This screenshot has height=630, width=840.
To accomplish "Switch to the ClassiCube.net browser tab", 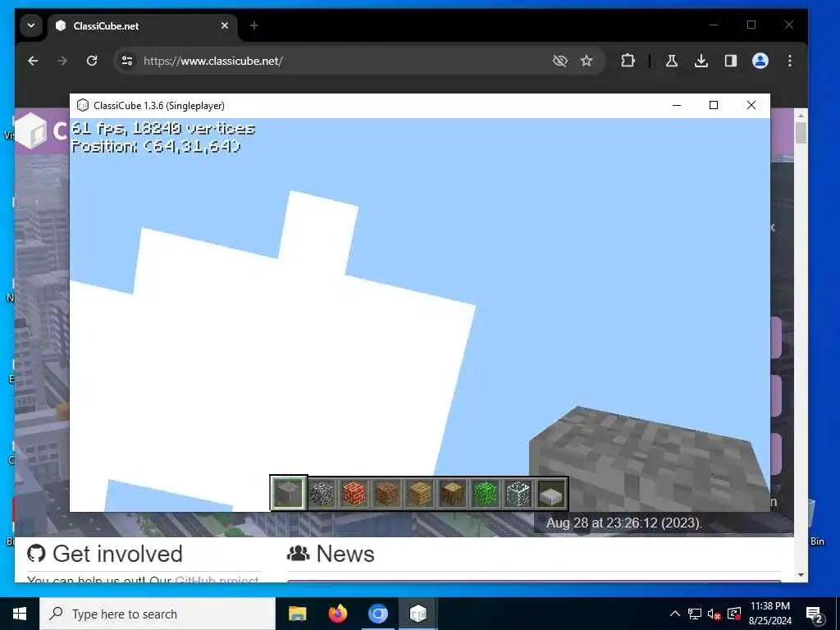I will 142,25.
